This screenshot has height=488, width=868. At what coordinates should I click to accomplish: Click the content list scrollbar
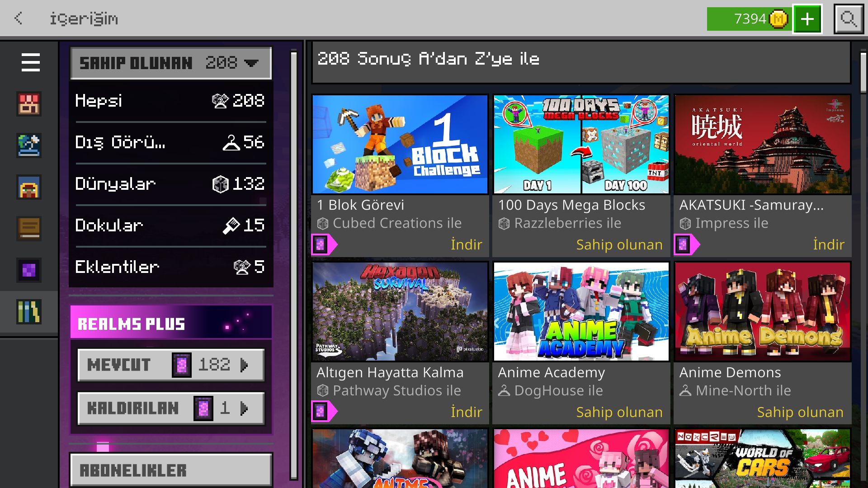pyautogui.click(x=863, y=72)
